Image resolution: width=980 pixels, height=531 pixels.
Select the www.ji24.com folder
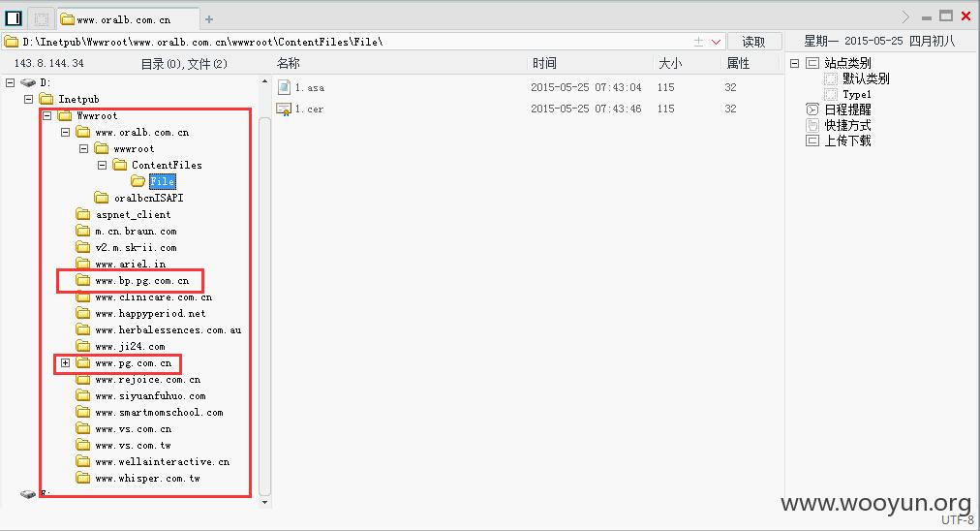point(130,347)
